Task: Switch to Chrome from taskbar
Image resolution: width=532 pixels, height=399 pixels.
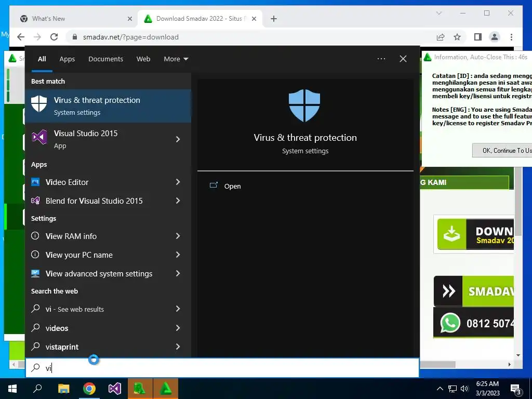Action: [x=89, y=389]
